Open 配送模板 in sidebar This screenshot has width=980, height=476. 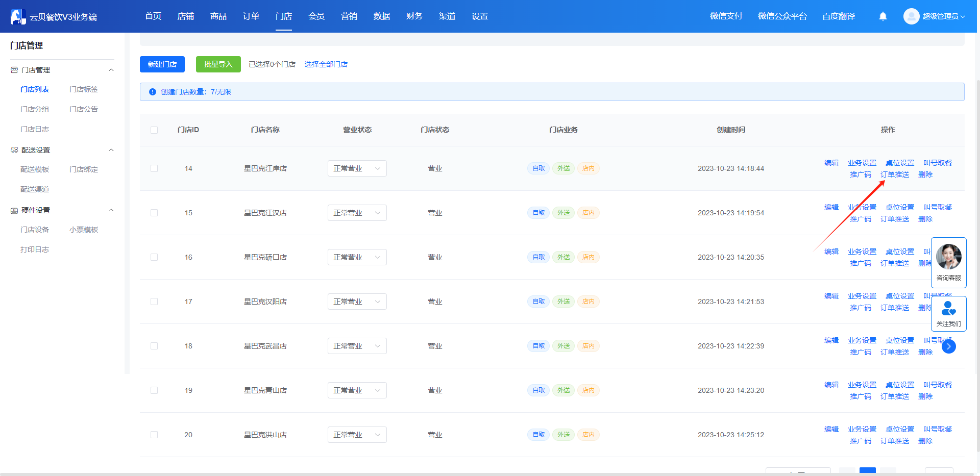(35, 169)
